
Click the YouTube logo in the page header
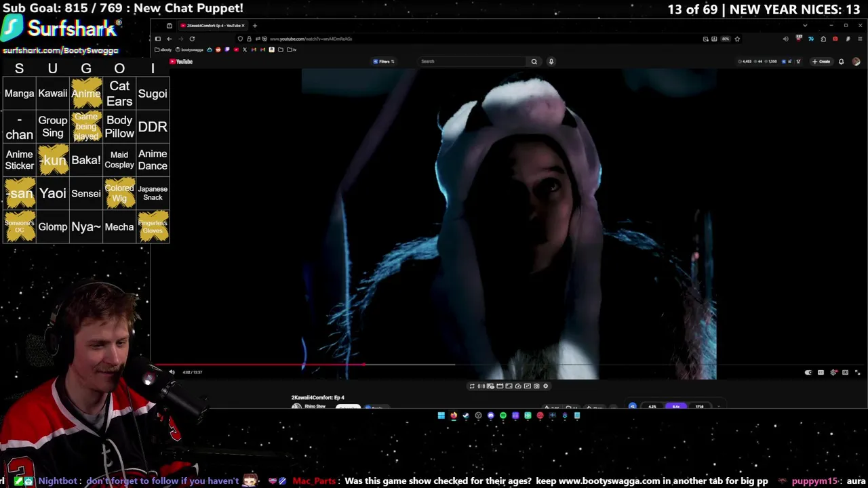[181, 62]
